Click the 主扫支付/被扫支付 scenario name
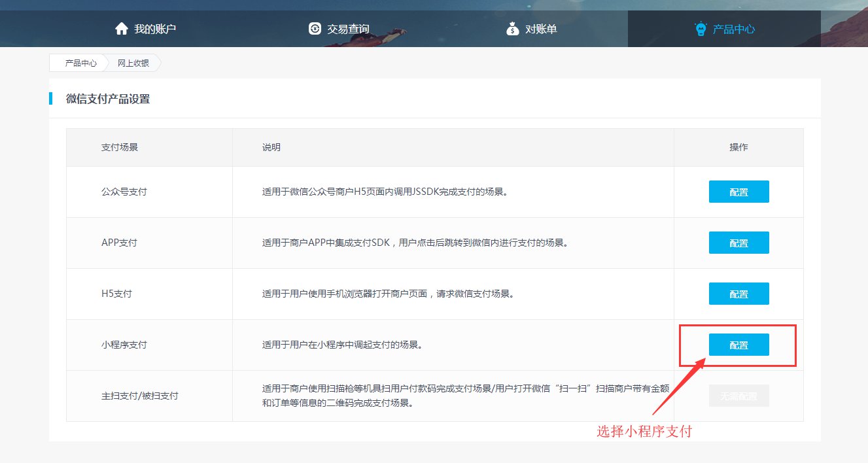This screenshot has height=463, width=868. tap(140, 396)
